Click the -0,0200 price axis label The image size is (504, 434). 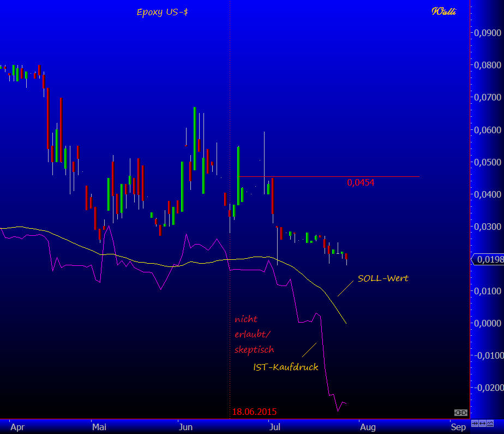[489, 388]
